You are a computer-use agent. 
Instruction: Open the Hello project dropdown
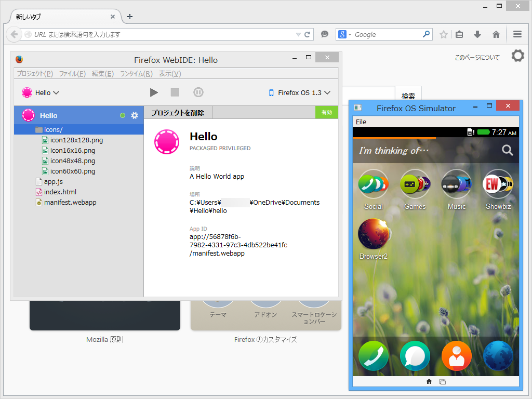coord(41,92)
